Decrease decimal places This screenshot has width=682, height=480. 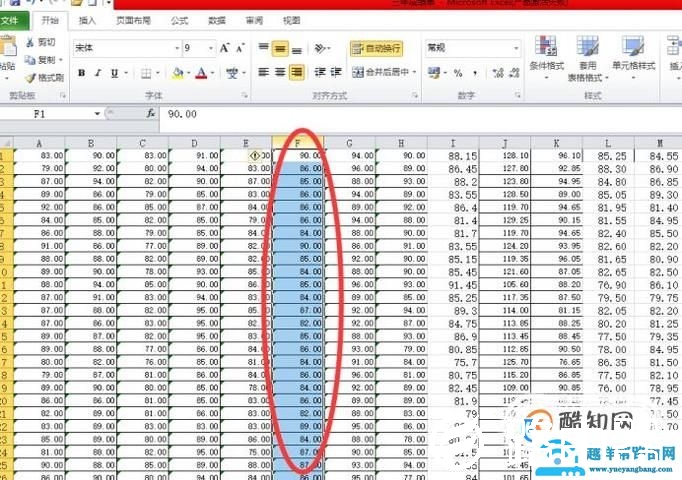(x=514, y=73)
